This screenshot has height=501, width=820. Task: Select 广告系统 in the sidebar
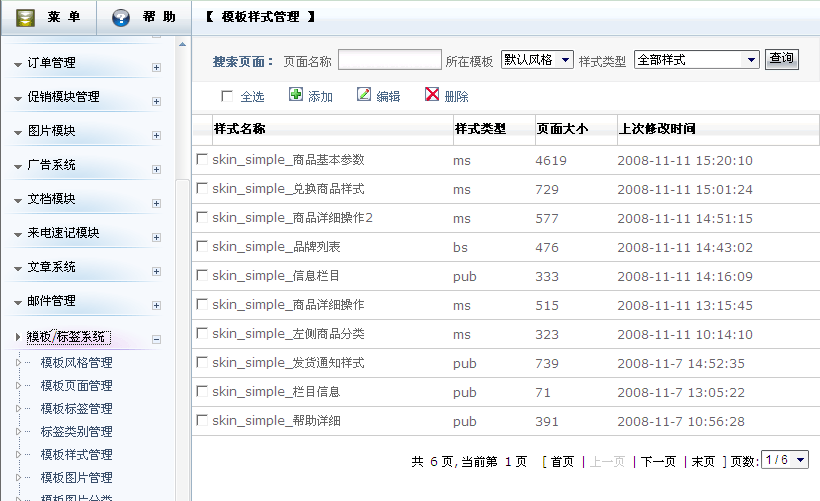[x=51, y=165]
